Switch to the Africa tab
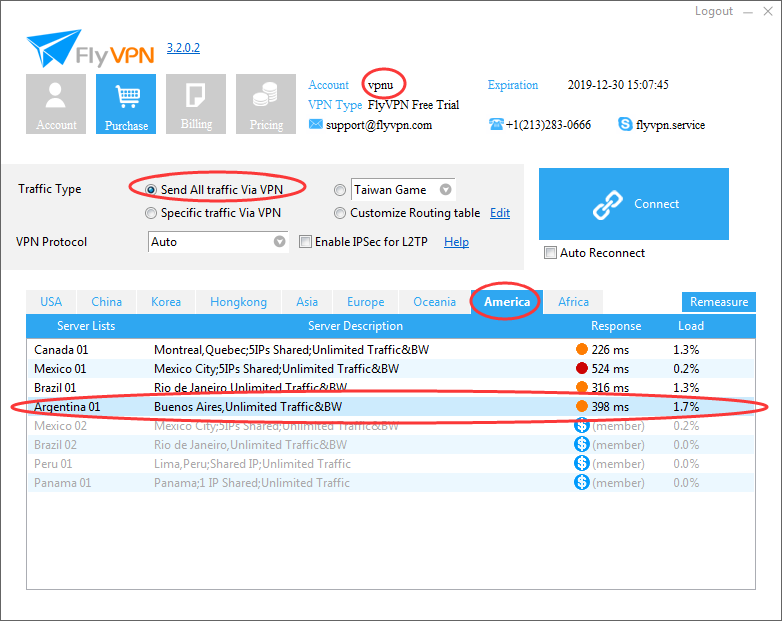 (x=574, y=302)
